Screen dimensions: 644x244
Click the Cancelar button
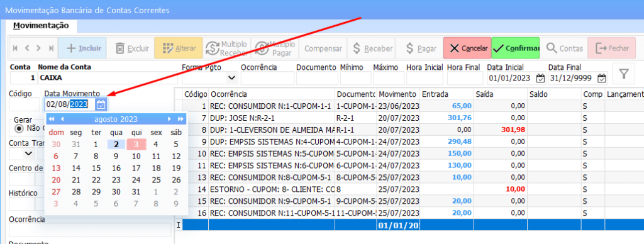pos(467,48)
